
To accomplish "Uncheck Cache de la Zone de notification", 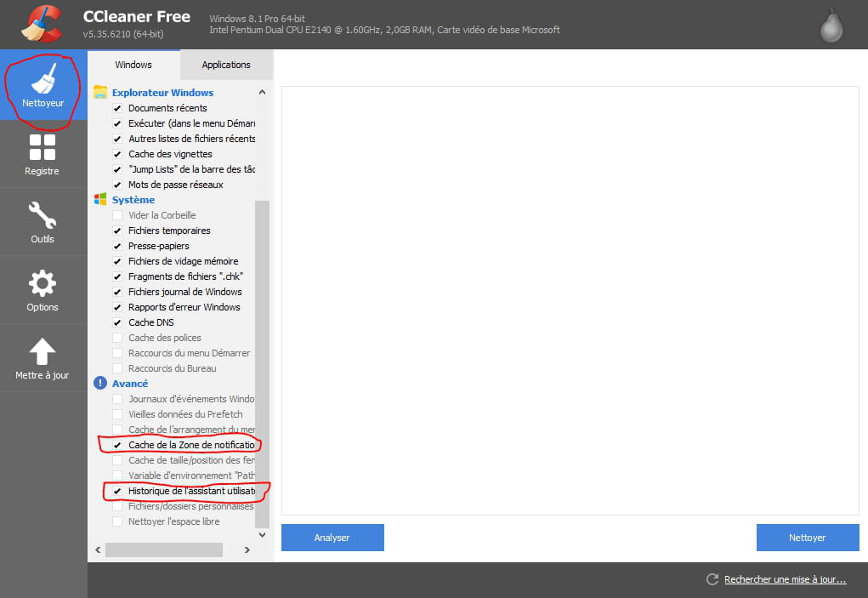I will [117, 445].
